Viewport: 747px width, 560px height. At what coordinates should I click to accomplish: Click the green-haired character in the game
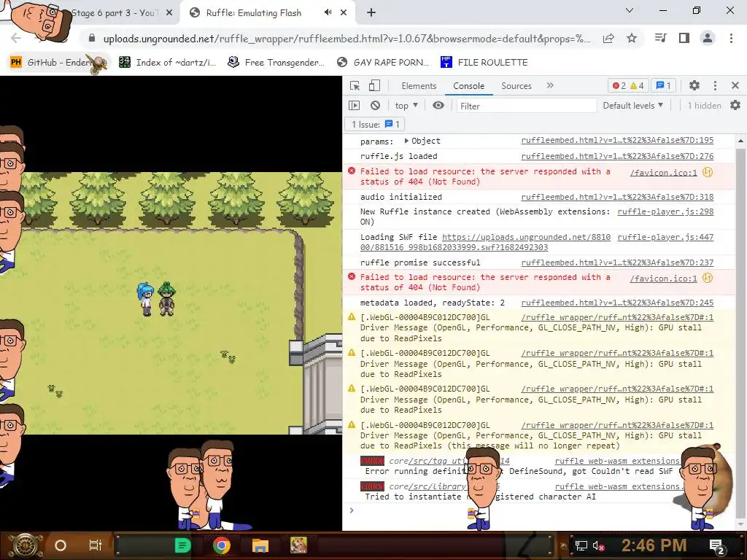[166, 298]
